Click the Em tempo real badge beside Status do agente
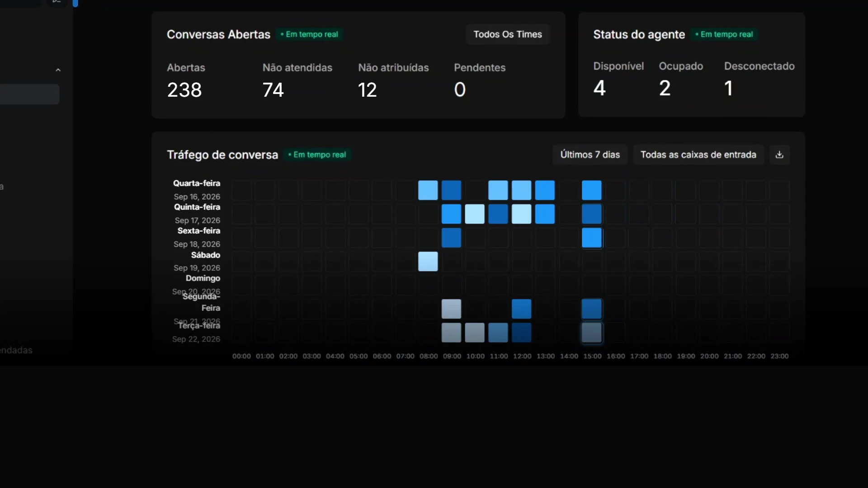This screenshot has width=868, height=488. pos(724,34)
